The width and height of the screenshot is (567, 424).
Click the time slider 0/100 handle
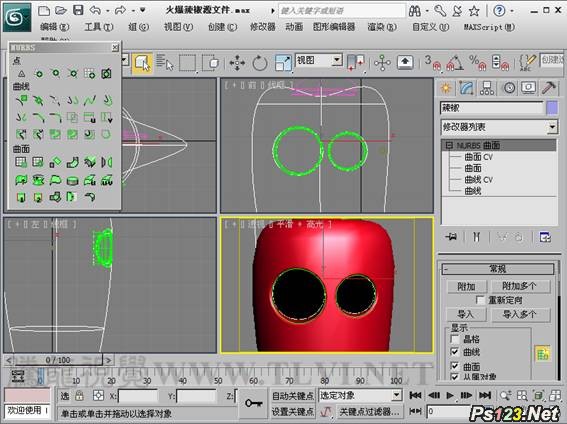tap(59, 360)
